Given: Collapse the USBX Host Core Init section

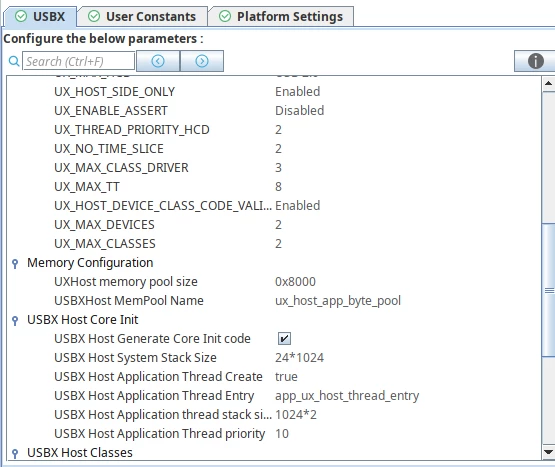Looking at the screenshot, I should click(15, 320).
